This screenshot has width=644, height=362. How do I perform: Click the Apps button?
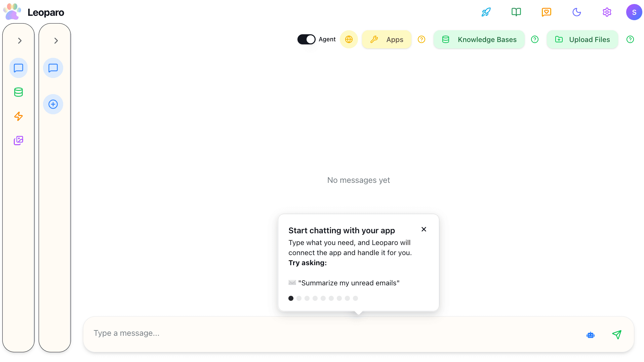click(387, 39)
